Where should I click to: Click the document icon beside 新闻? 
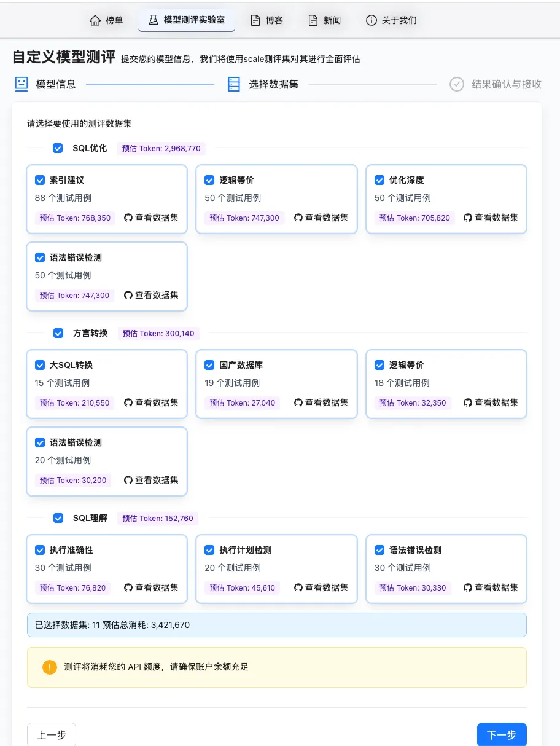pos(313,20)
